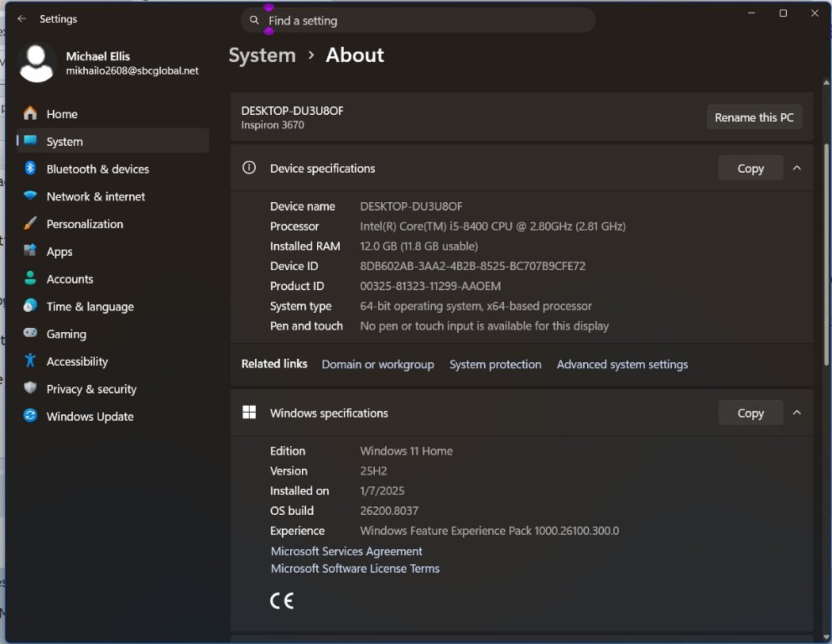Open the Advanced system settings link
Image resolution: width=832 pixels, height=644 pixels.
click(622, 364)
